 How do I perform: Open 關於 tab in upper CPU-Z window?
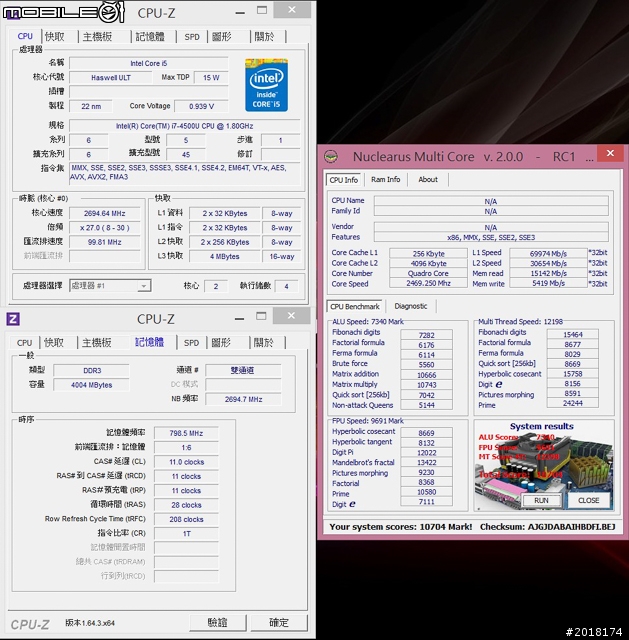click(264, 37)
